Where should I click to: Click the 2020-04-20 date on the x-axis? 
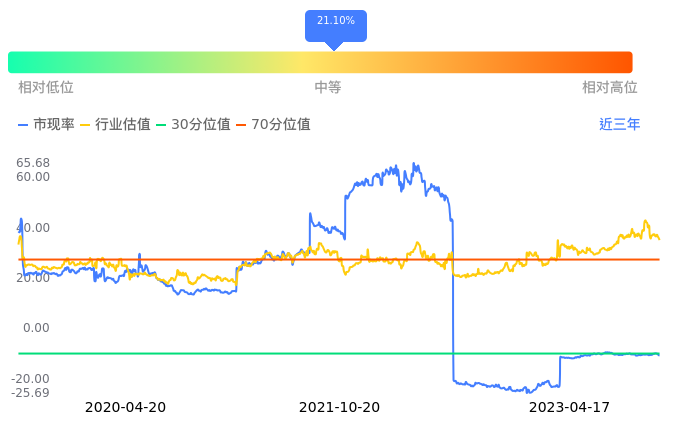click(125, 408)
